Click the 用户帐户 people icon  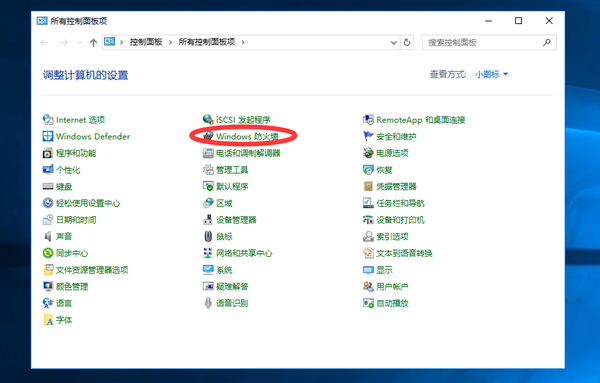[x=368, y=286]
